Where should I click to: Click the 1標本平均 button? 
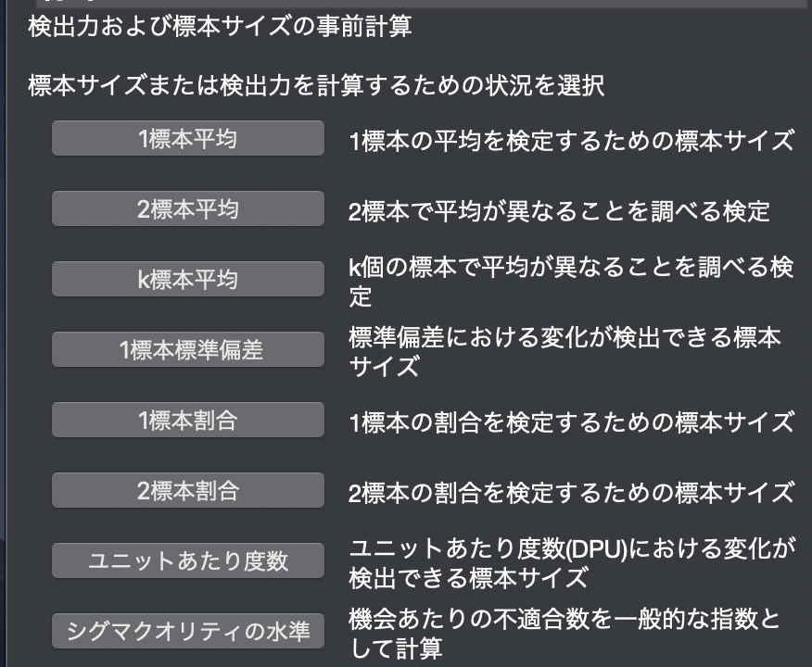(x=187, y=139)
